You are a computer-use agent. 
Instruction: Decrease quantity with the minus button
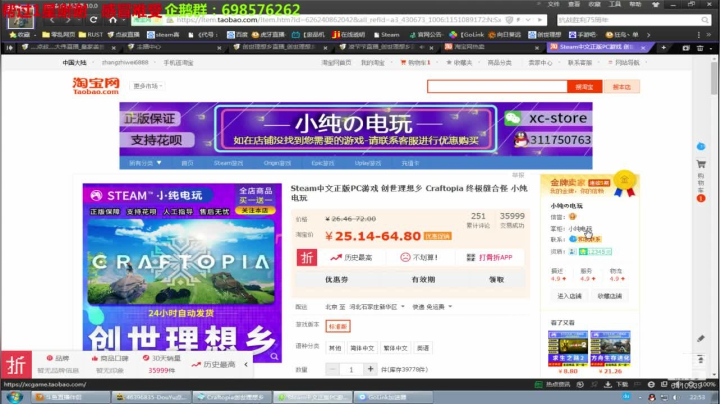332,369
